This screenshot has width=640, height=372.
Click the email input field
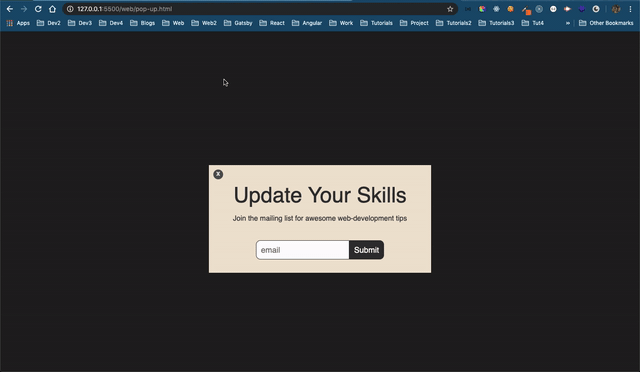[302, 250]
